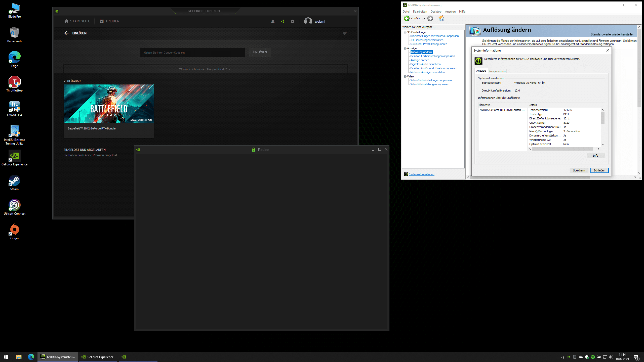Go back using the arrow beside EINLÖSEN
644x362 pixels.
[66, 33]
